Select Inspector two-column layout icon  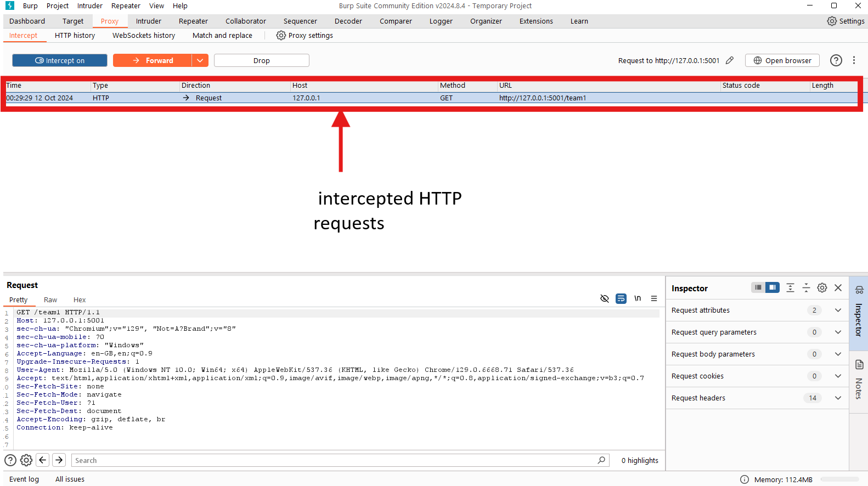point(773,287)
